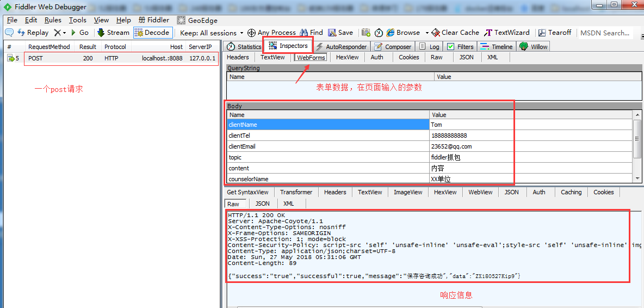This screenshot has height=308, width=644.
Task: Expand the Browse dropdown arrow
Action: [x=427, y=33]
